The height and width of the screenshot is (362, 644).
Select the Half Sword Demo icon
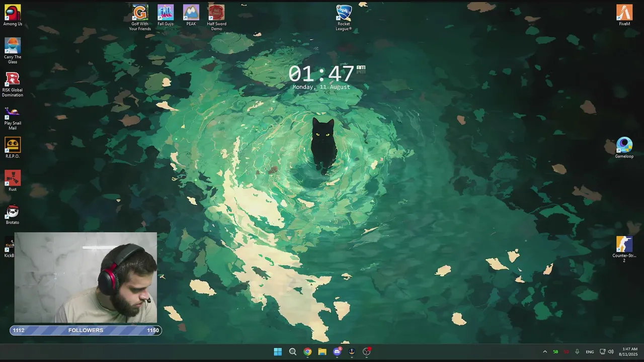(216, 18)
